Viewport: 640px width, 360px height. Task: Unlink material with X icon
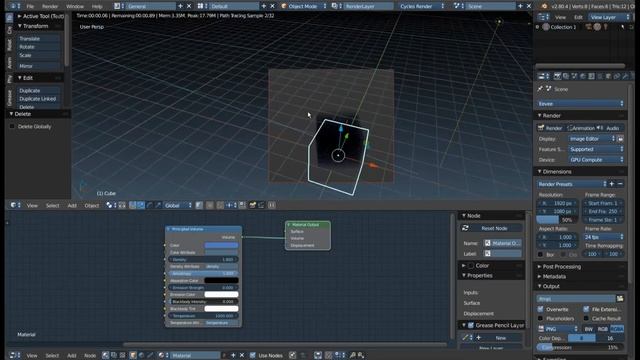(x=242, y=355)
